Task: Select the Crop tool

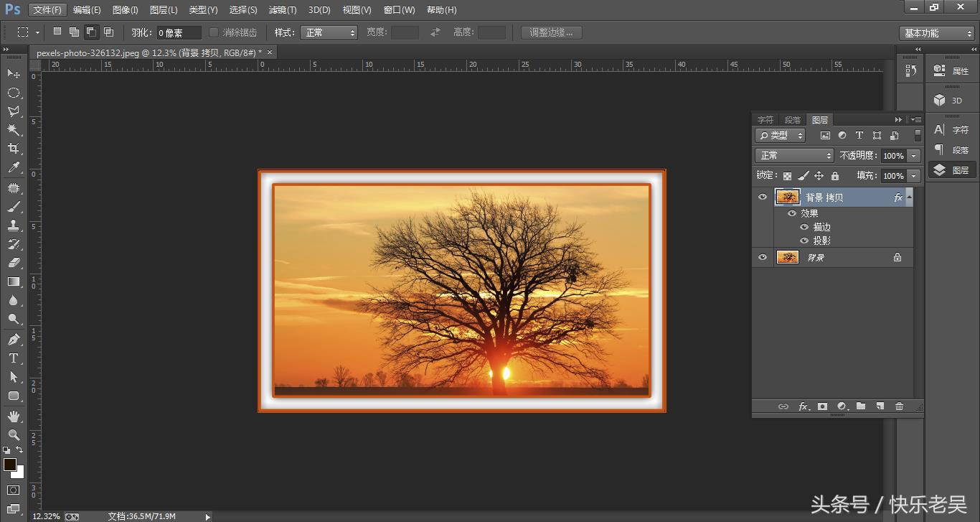Action: tap(13, 149)
